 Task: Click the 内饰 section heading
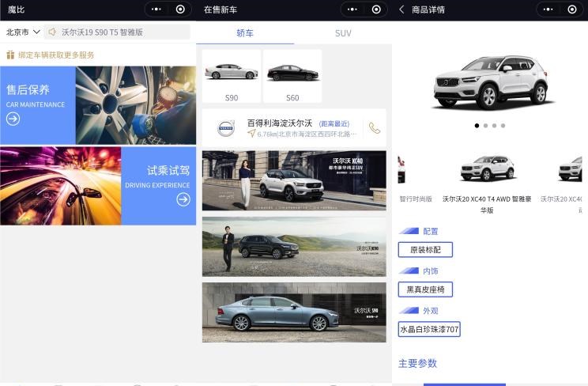[x=431, y=271]
